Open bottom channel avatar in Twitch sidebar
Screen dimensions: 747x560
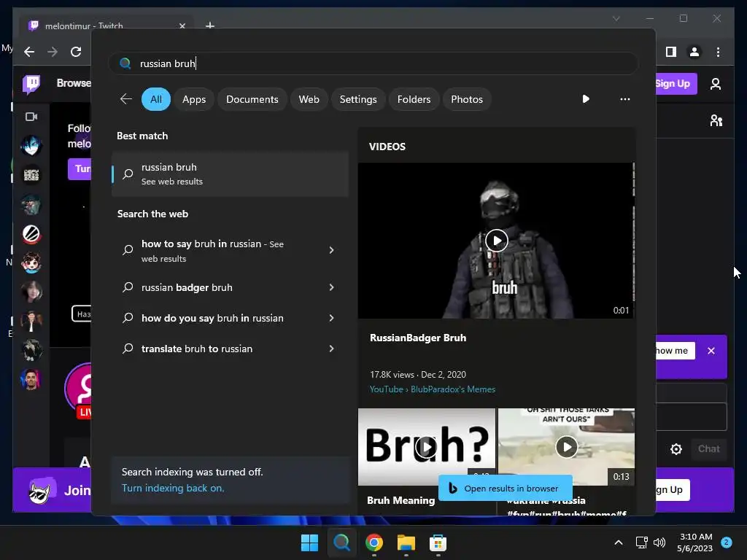[31, 379]
